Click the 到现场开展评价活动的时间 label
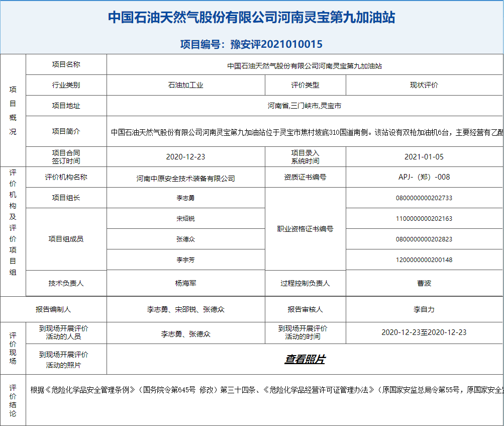Viewport: 504px width, 426px height. click(x=303, y=332)
